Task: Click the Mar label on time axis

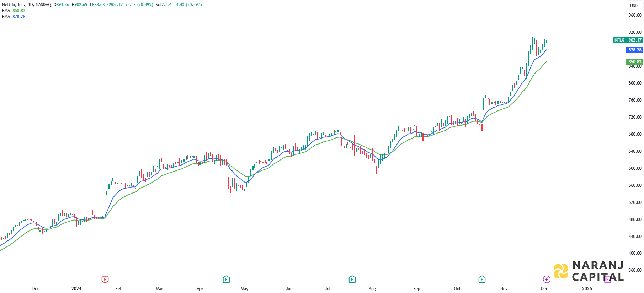Action: [x=159, y=289]
